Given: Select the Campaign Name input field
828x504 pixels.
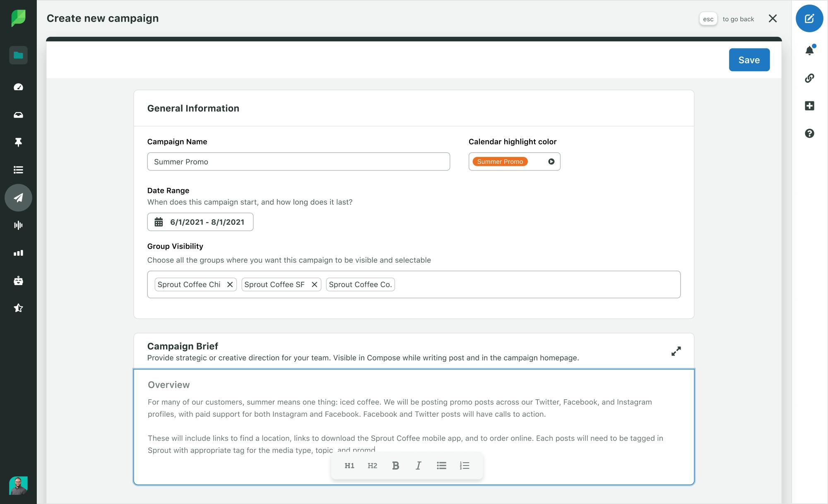Looking at the screenshot, I should (x=298, y=161).
